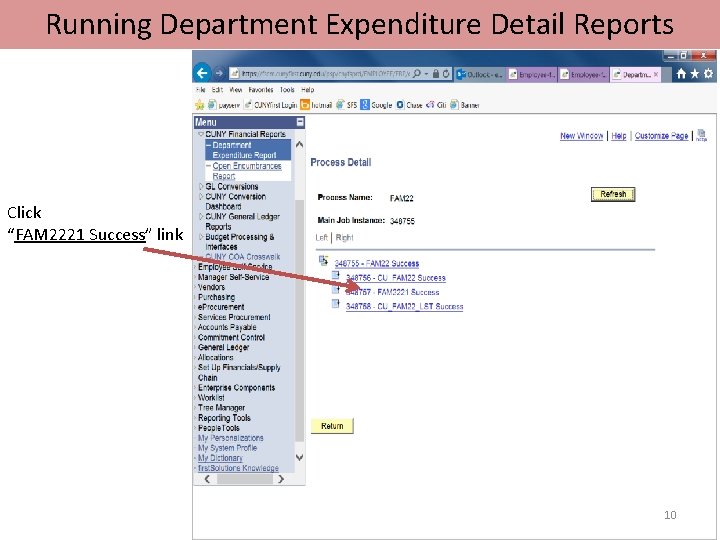Click the Right link under Main Job Instance
The width and height of the screenshot is (720, 540).
(344, 237)
